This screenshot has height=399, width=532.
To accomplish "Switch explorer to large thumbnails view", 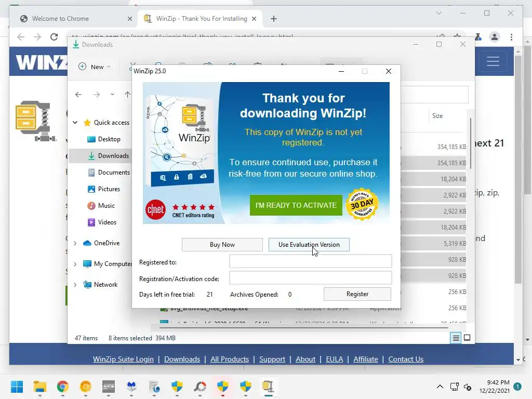I will [x=467, y=338].
